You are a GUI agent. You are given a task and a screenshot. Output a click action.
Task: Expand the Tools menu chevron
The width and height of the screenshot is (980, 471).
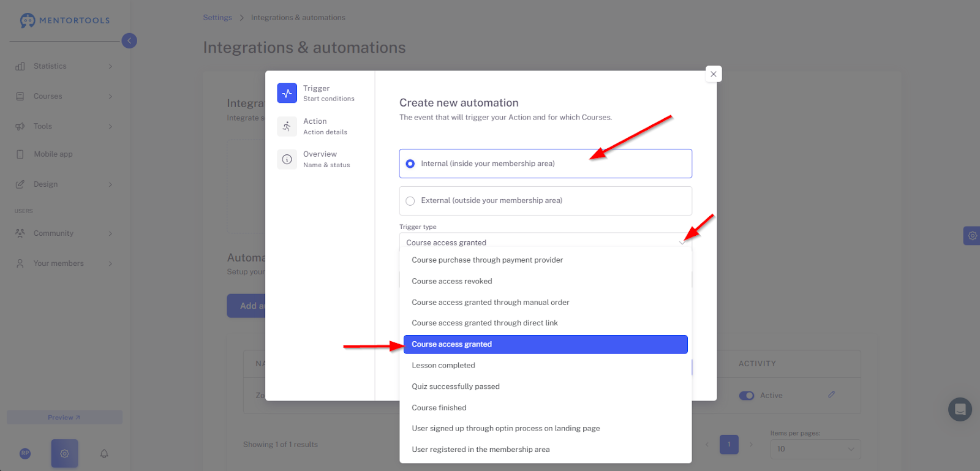pos(110,126)
